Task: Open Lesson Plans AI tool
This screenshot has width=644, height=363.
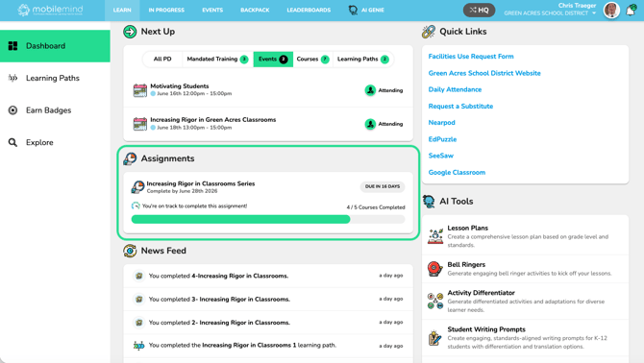Action: tap(468, 228)
